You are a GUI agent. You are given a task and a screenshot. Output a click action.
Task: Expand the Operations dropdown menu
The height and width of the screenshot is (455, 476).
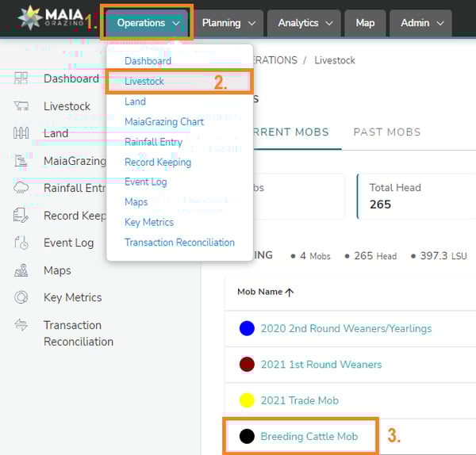click(x=148, y=23)
